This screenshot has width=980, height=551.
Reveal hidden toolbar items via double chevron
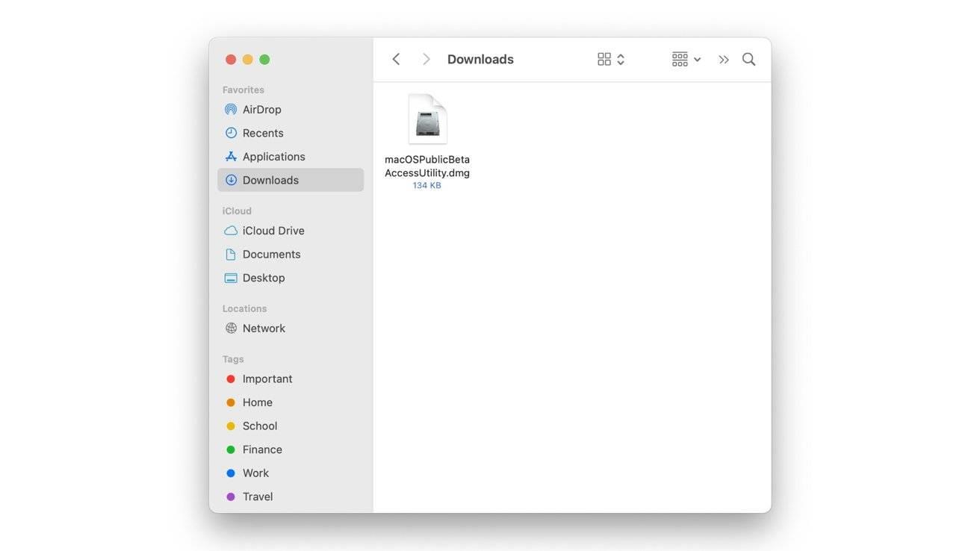723,58
